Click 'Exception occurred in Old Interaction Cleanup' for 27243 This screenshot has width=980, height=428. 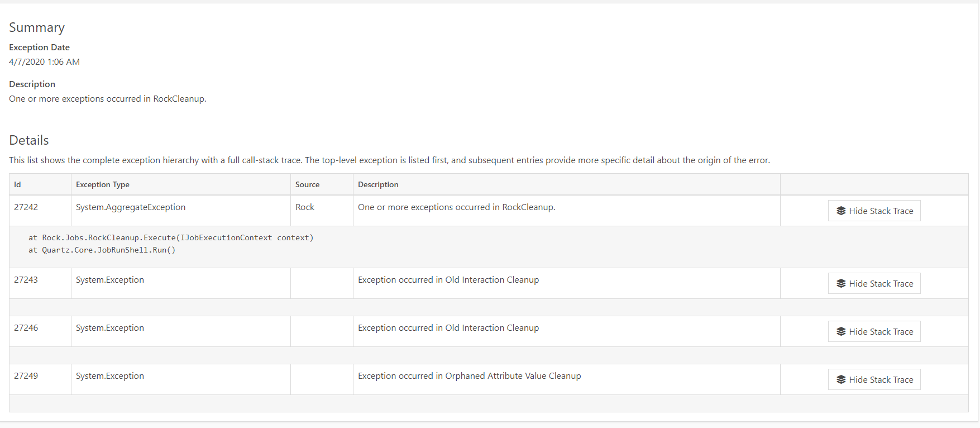tap(448, 279)
